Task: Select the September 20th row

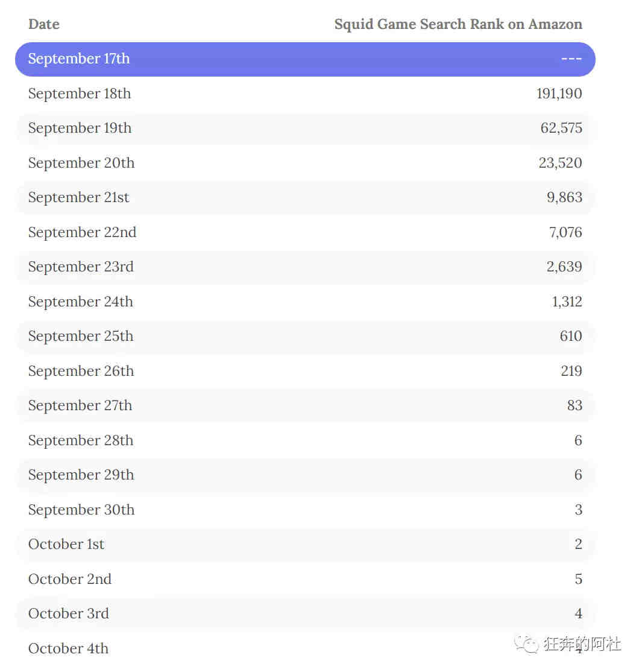Action: (x=305, y=163)
